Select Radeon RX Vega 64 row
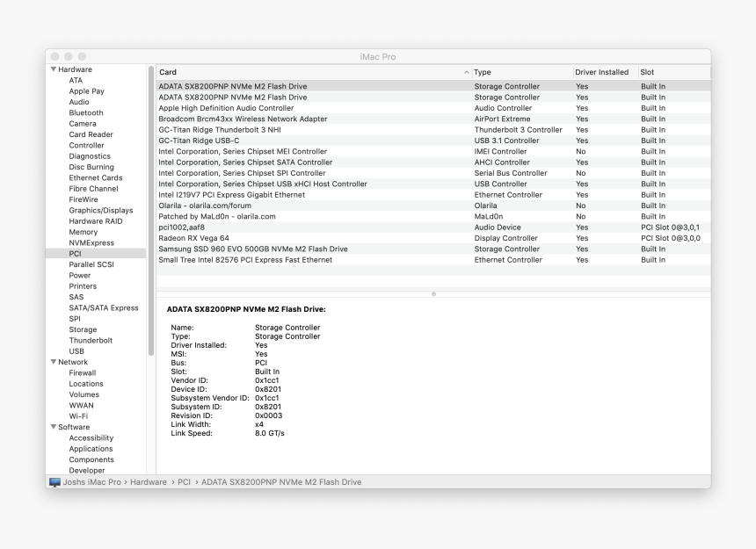 [433, 238]
